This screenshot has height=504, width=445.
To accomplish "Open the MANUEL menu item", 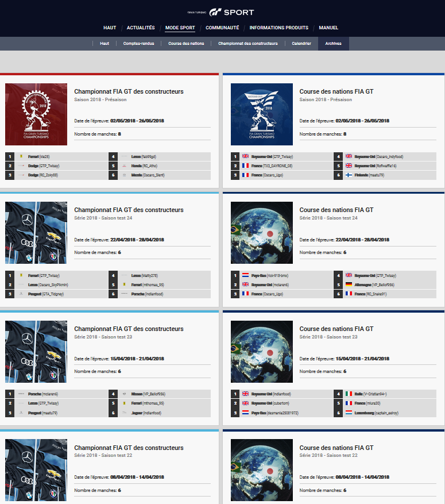I will (328, 28).
